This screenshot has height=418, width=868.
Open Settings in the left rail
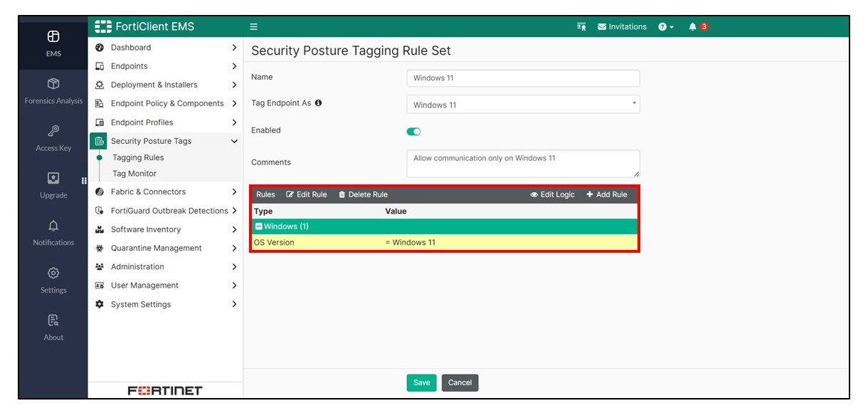[x=53, y=280]
